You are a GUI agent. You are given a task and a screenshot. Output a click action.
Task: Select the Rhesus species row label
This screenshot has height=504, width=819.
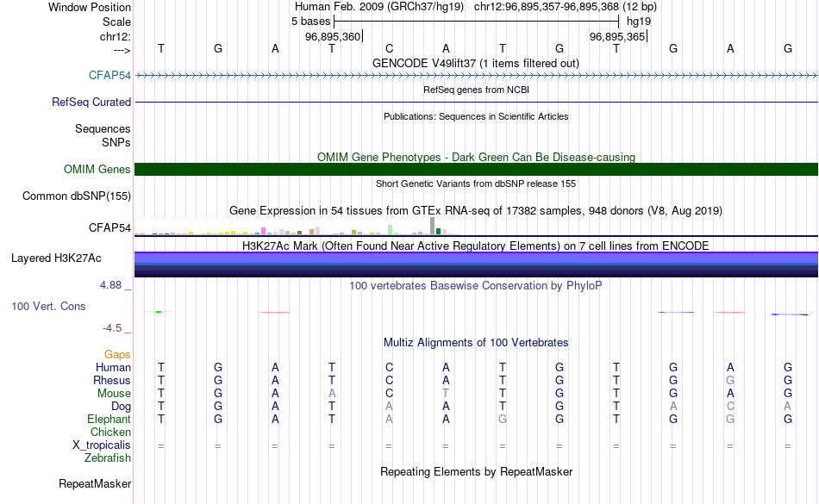(112, 380)
